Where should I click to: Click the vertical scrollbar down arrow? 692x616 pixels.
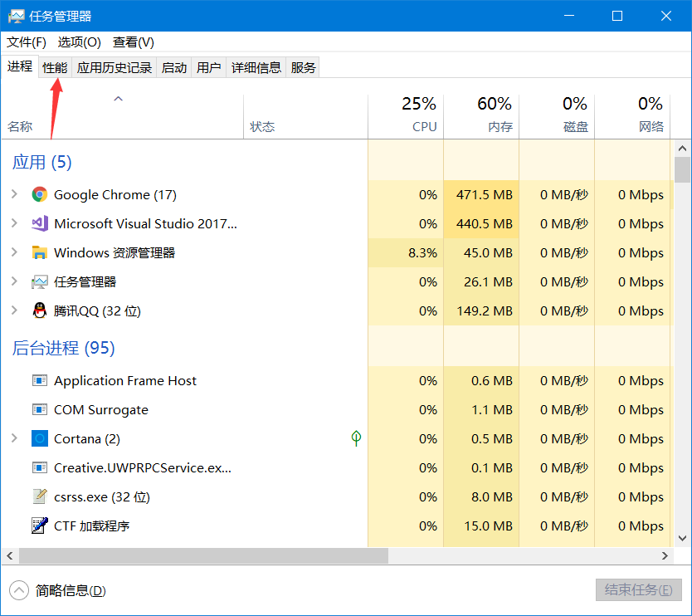point(682,538)
